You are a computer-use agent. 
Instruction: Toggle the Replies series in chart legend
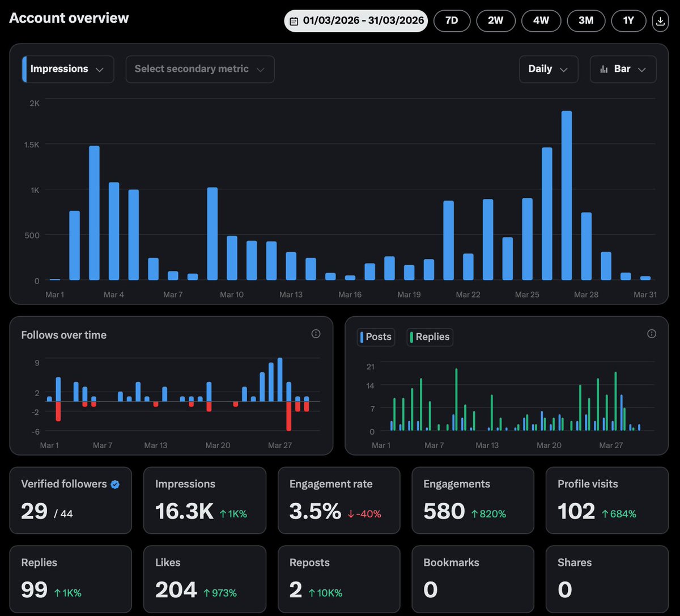tap(430, 337)
